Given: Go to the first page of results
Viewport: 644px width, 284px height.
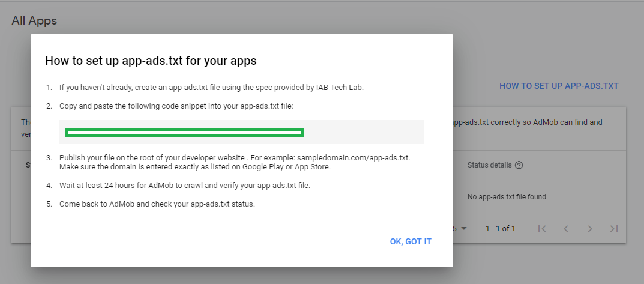Looking at the screenshot, I should tap(542, 229).
